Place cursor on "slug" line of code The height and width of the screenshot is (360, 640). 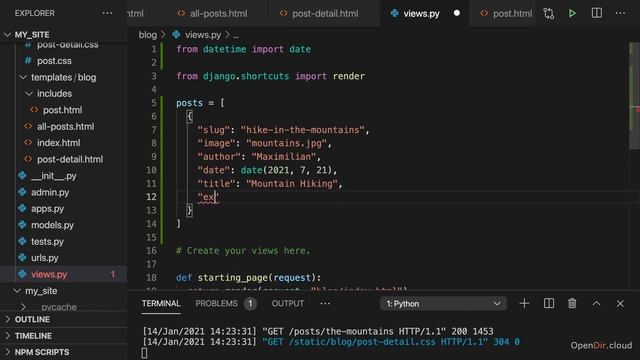283,130
